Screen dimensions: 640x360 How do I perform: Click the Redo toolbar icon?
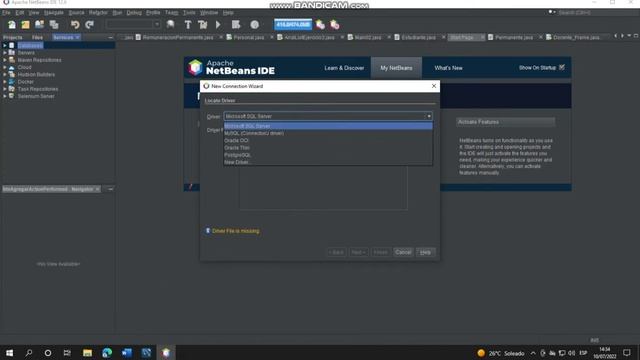click(89, 25)
